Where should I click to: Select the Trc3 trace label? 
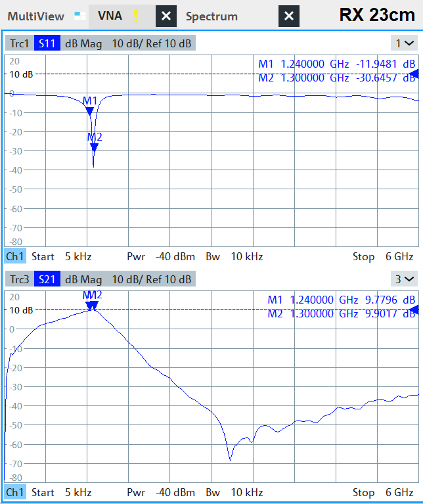pos(18,279)
